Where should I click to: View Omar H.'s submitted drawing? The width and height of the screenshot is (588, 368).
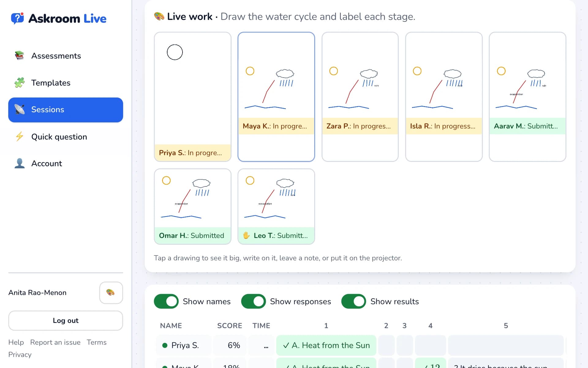(193, 206)
